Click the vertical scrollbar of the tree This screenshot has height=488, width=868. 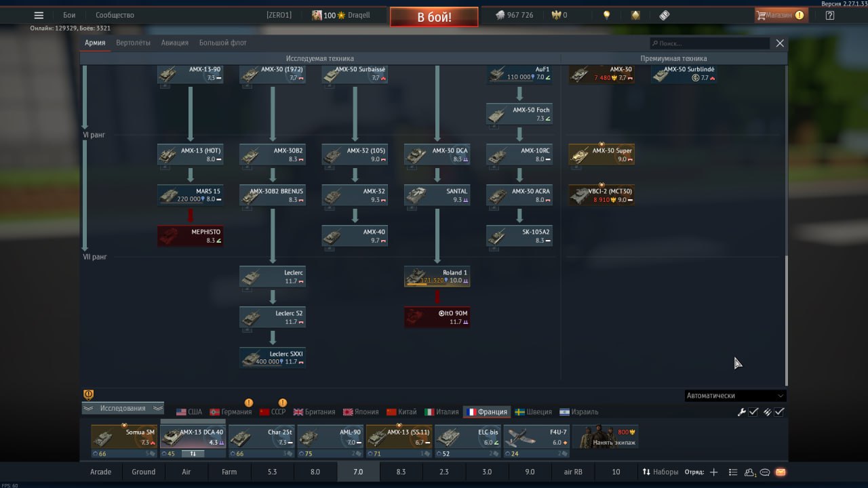tap(786, 320)
